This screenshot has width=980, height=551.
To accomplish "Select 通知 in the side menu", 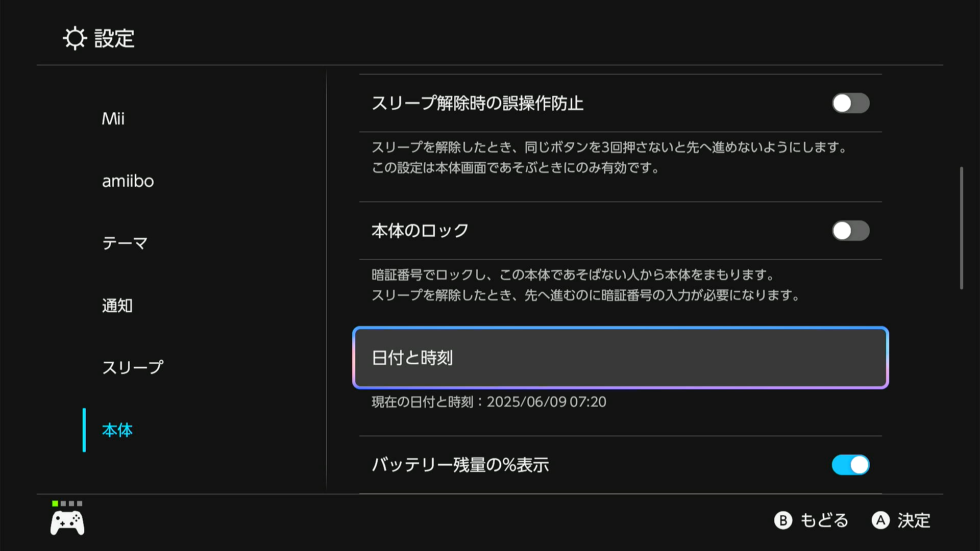I will tap(117, 306).
